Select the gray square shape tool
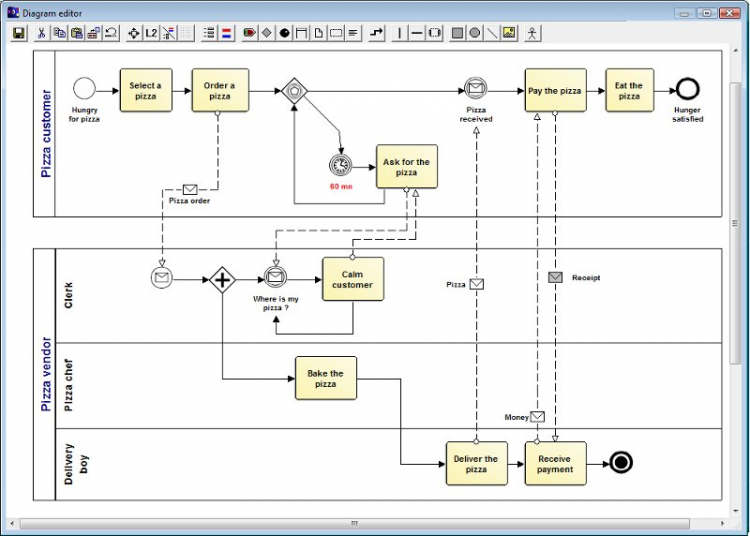The width and height of the screenshot is (750, 536). click(x=457, y=33)
